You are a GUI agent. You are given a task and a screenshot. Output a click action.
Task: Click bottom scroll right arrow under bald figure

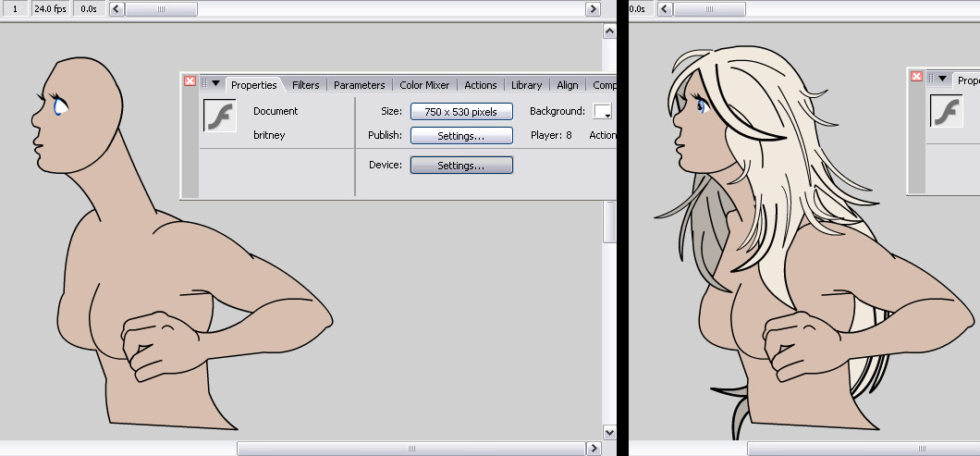click(x=594, y=449)
